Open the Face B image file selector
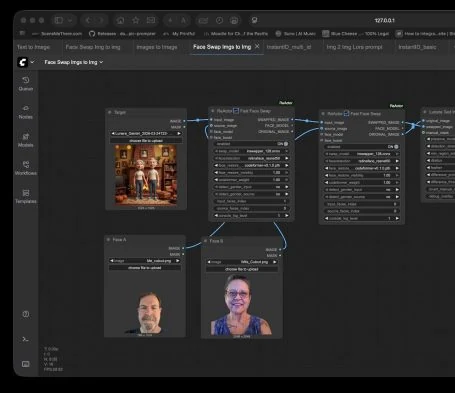 point(242,262)
